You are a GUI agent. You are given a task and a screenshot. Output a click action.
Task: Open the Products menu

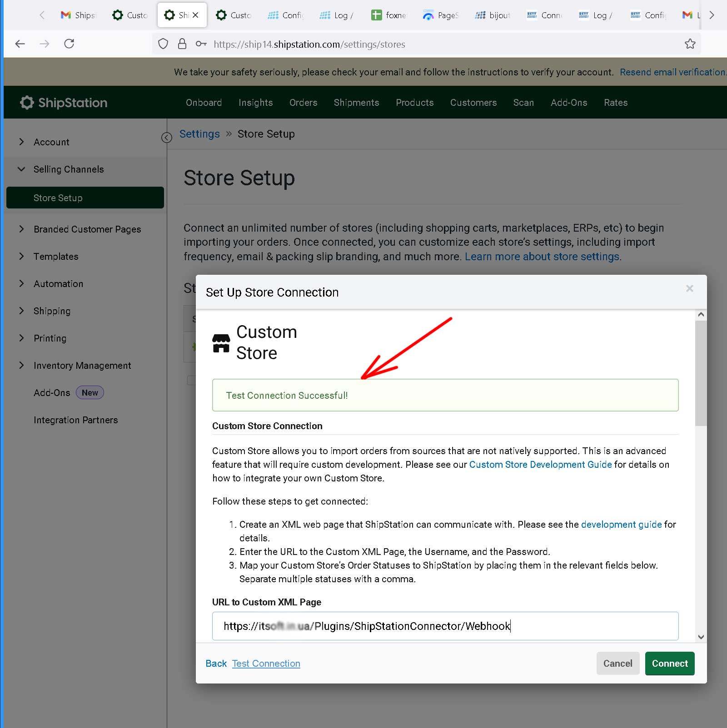pos(414,103)
